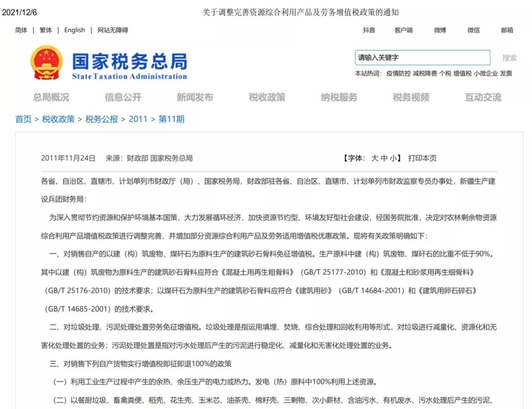Select 简体 simplified Chinese option

[x=21, y=30]
